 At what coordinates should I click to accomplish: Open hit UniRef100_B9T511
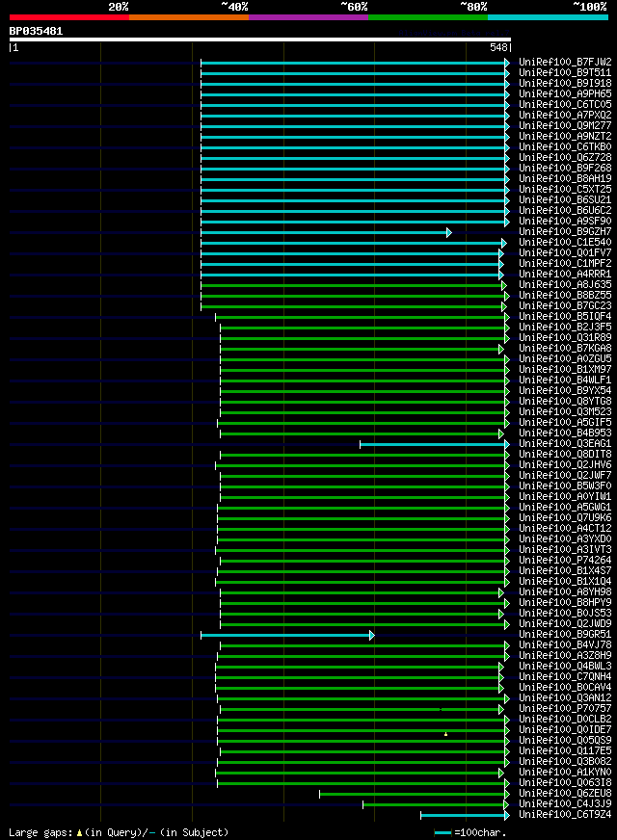pos(565,73)
